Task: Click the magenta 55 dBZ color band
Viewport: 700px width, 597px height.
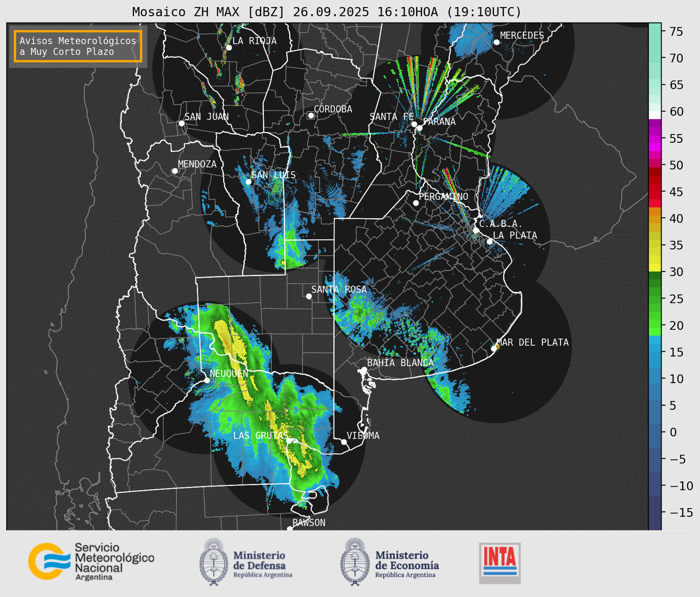Action: click(655, 139)
